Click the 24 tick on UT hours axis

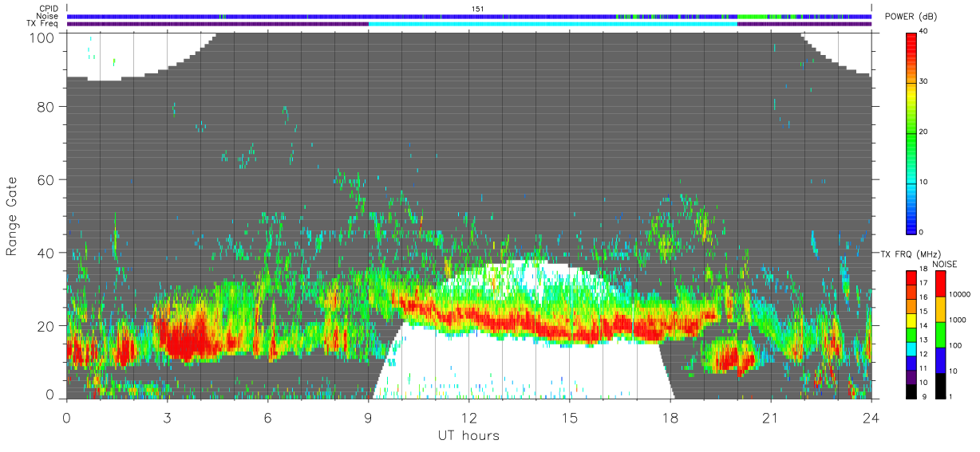tap(871, 417)
